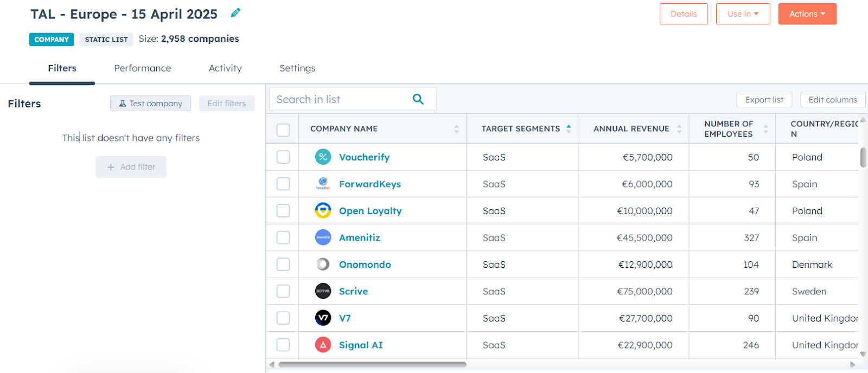The height and width of the screenshot is (373, 868).
Task: Open the Amenitiz company link
Action: point(360,237)
